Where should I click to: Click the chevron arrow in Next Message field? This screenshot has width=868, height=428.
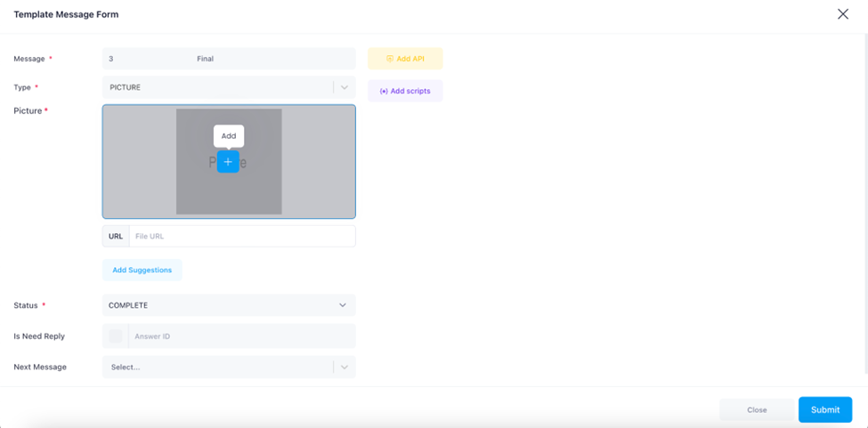tap(345, 367)
